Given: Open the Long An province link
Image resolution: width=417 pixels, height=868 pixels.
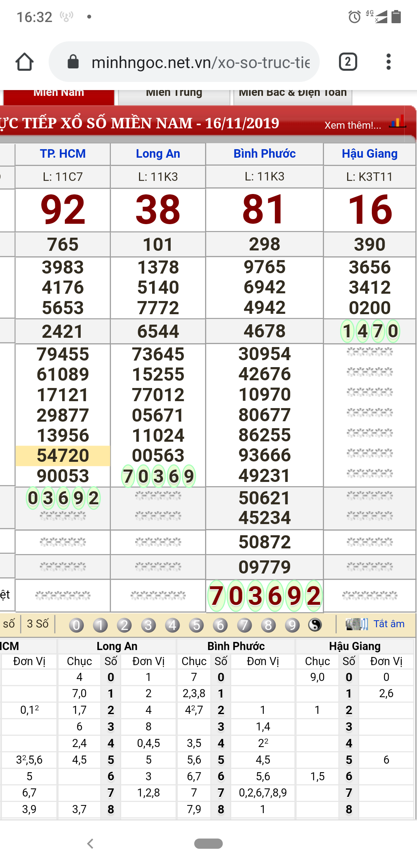Looking at the screenshot, I should pos(158,153).
